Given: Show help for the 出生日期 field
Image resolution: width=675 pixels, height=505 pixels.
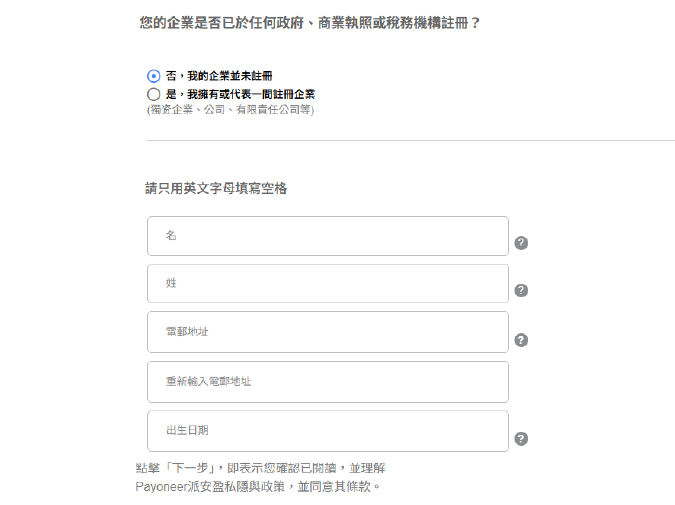Looking at the screenshot, I should (521, 439).
